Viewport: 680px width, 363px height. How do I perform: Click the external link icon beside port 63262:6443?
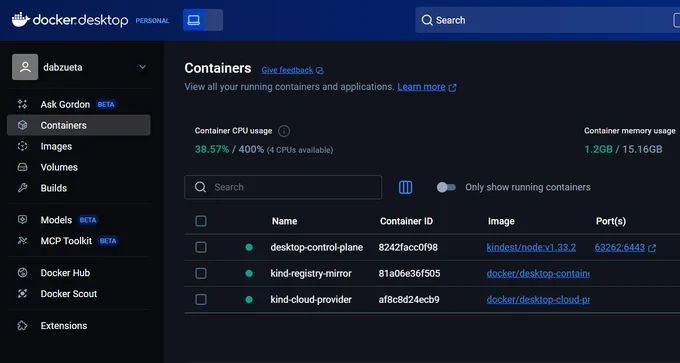tap(652, 248)
